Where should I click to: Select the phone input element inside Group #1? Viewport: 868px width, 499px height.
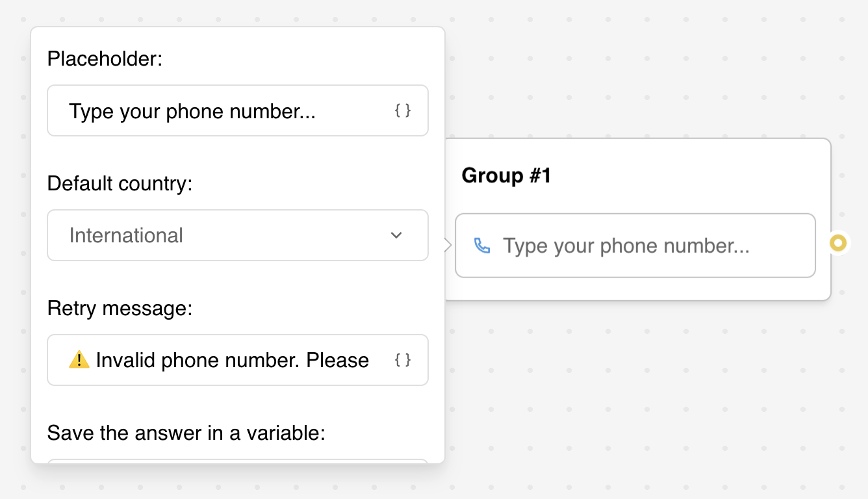635,245
